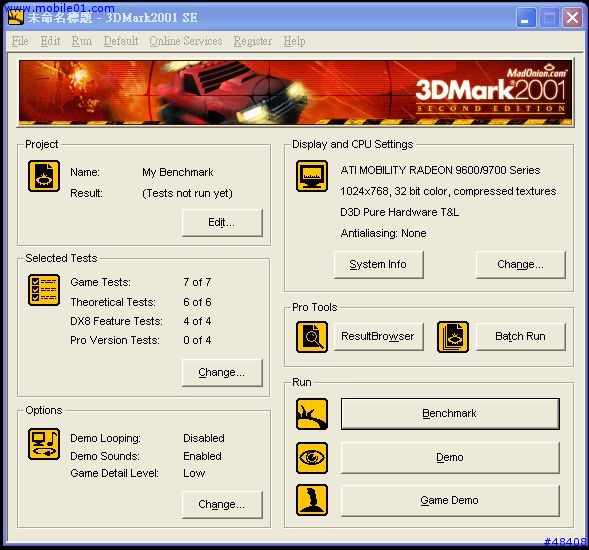Click the 3DMark title bar app icon

[x=15, y=17]
